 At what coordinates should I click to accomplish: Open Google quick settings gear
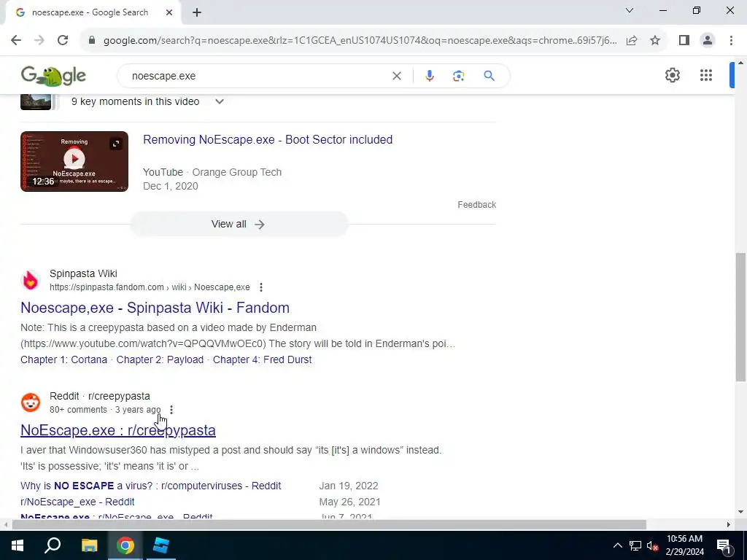coord(672,75)
